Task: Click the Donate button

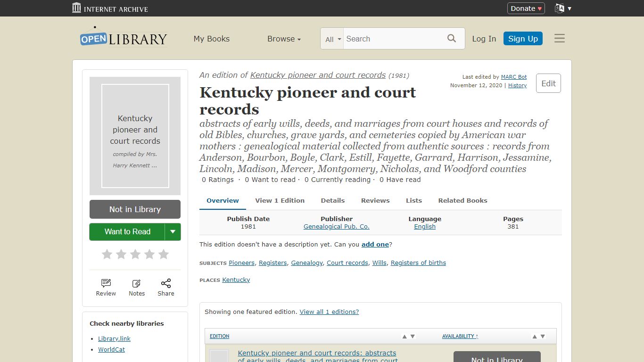Action: [526, 8]
